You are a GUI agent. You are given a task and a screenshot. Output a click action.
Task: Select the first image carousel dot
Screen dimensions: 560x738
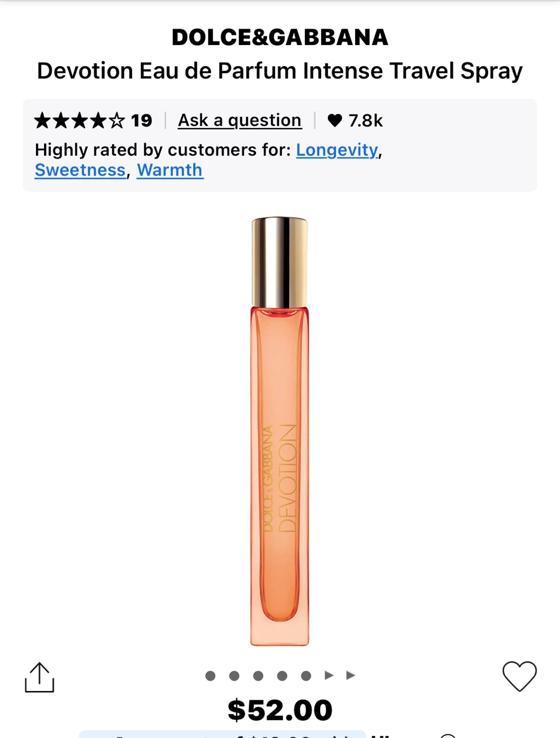210,676
